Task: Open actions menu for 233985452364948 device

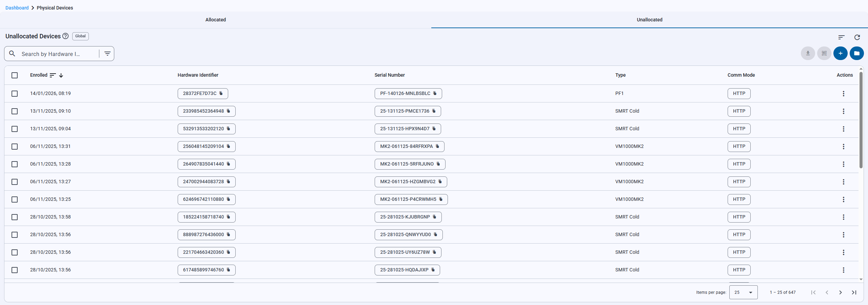Action: tap(843, 111)
